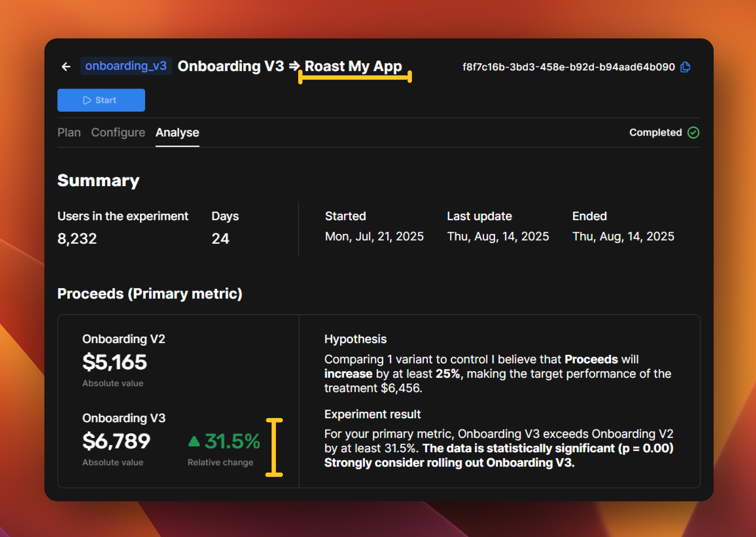The image size is (756, 537).
Task: Click the Completed status label
Action: 655,132
